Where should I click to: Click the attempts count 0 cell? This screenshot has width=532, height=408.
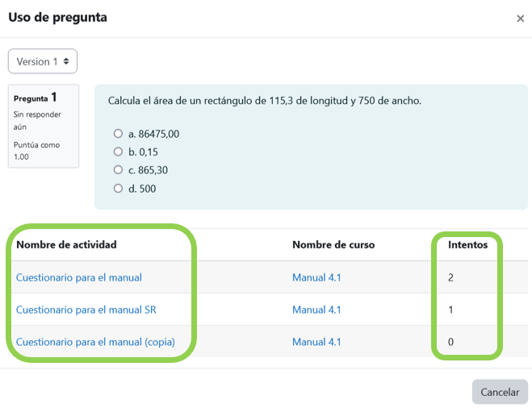[451, 342]
